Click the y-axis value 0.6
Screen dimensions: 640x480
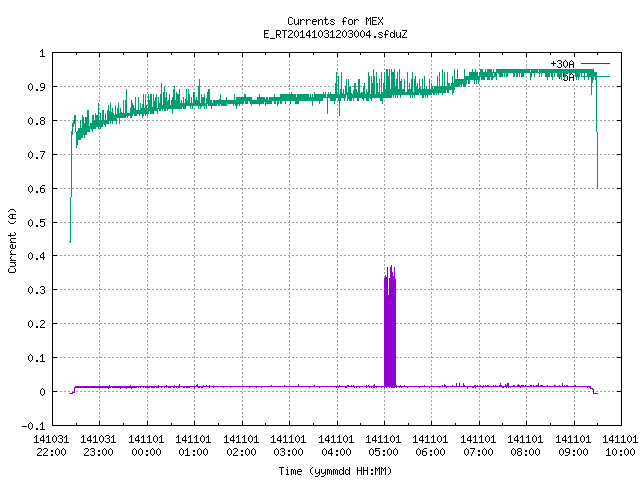(x=36, y=189)
